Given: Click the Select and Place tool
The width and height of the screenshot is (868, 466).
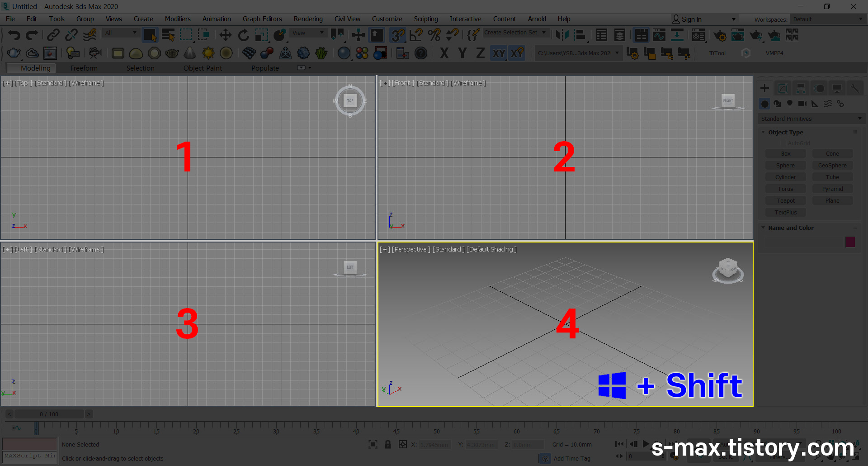Looking at the screenshot, I should [x=280, y=35].
